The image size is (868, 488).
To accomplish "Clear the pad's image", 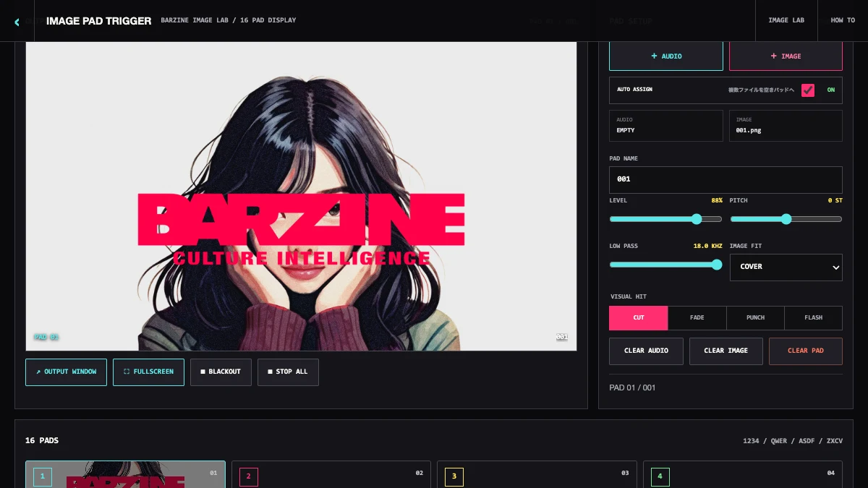I will tap(726, 351).
